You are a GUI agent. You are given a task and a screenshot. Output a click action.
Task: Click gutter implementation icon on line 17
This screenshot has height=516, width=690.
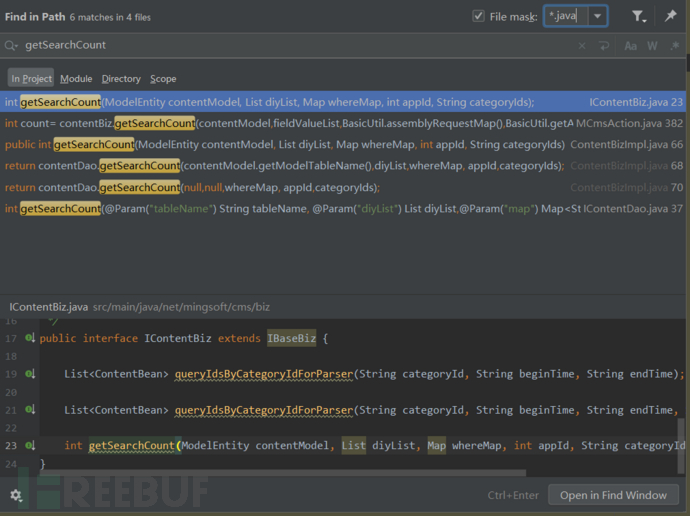pyautogui.click(x=30, y=338)
